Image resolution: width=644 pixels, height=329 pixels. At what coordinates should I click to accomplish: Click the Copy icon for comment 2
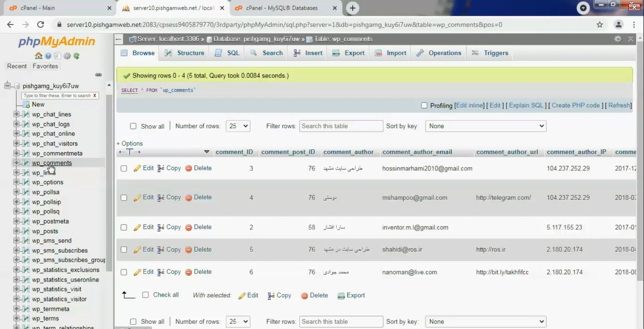pos(161,228)
